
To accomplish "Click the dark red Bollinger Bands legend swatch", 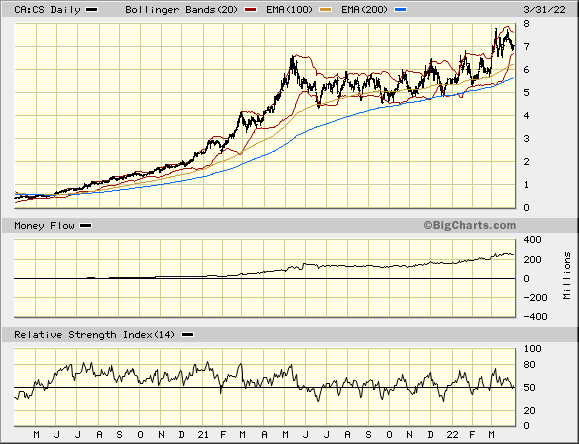I will (251, 10).
